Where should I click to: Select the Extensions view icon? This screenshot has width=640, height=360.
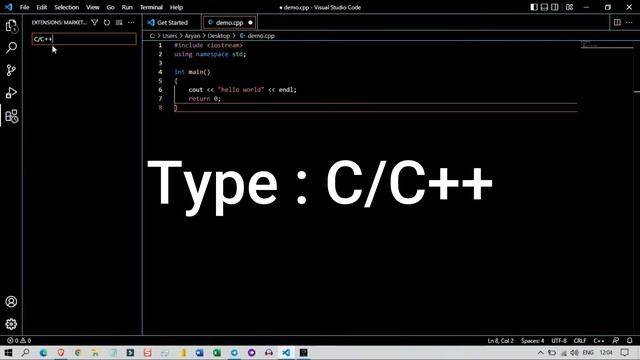(x=11, y=116)
